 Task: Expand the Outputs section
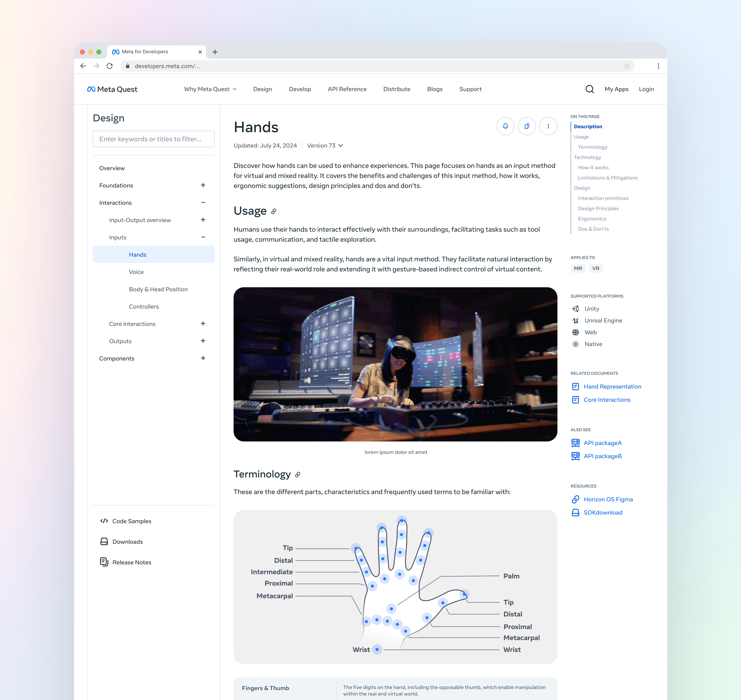(203, 341)
